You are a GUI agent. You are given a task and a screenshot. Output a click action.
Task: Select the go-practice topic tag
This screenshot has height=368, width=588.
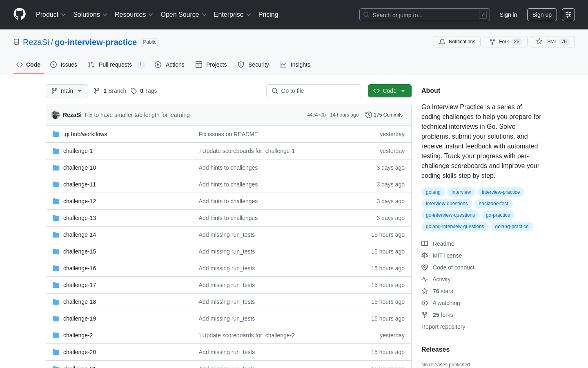point(498,215)
